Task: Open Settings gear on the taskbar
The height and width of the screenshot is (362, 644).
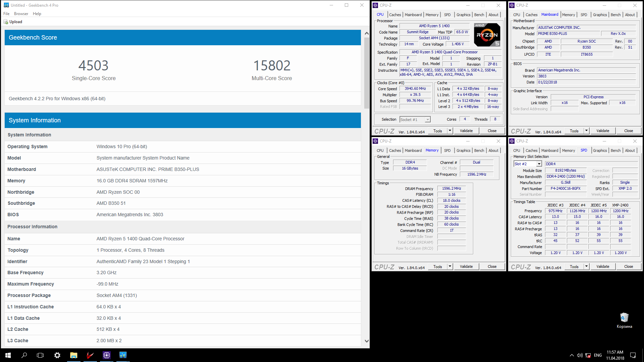Action: tap(57, 355)
